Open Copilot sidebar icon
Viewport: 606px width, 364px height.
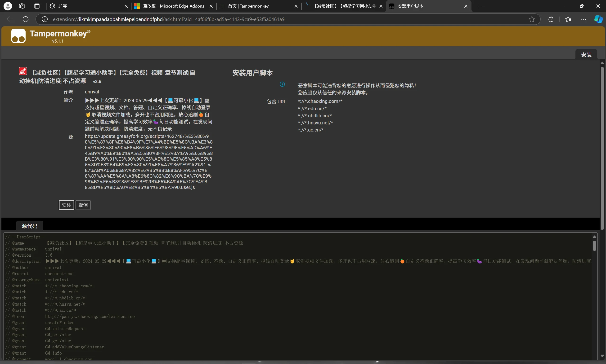pos(598,19)
